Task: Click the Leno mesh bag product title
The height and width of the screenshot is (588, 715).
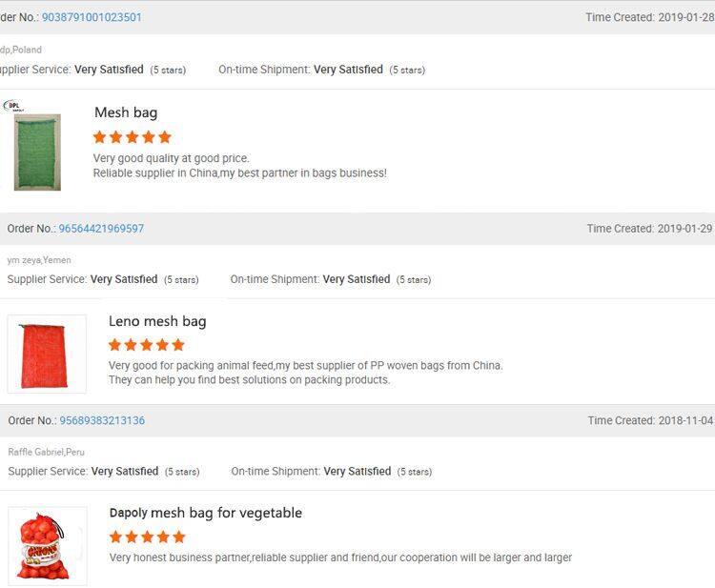Action: (157, 321)
